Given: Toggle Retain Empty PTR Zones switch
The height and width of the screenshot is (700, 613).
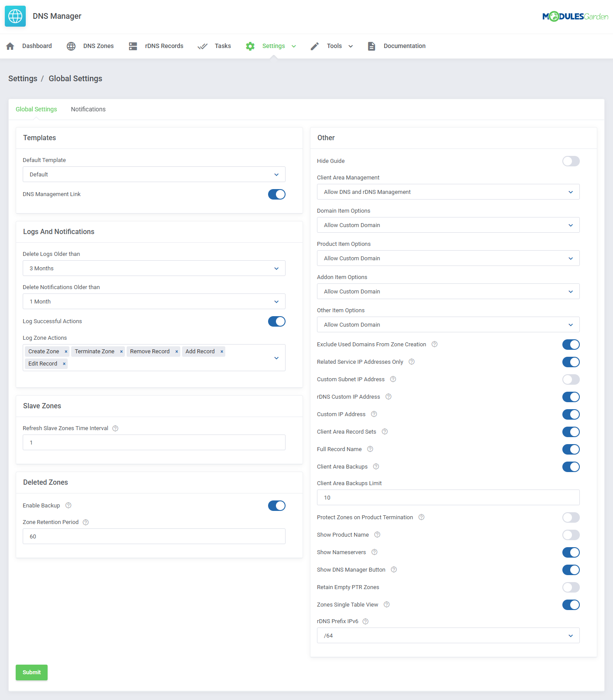Looking at the screenshot, I should (571, 587).
